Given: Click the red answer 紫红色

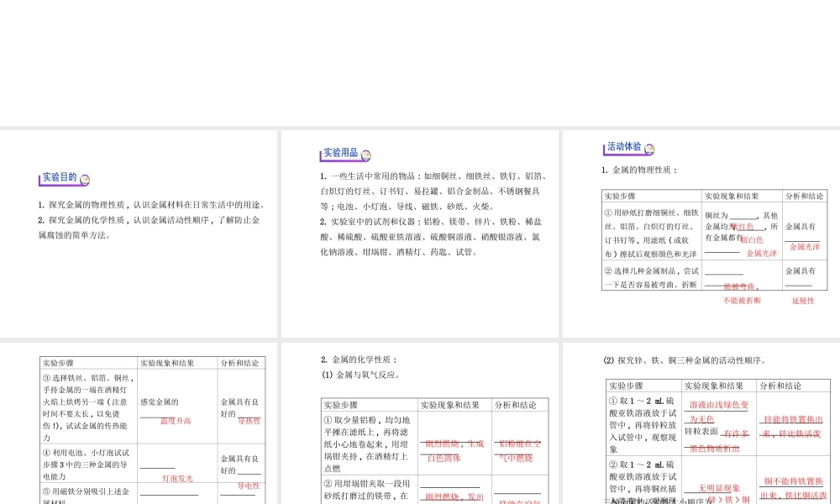Looking at the screenshot, I should click(x=743, y=227).
